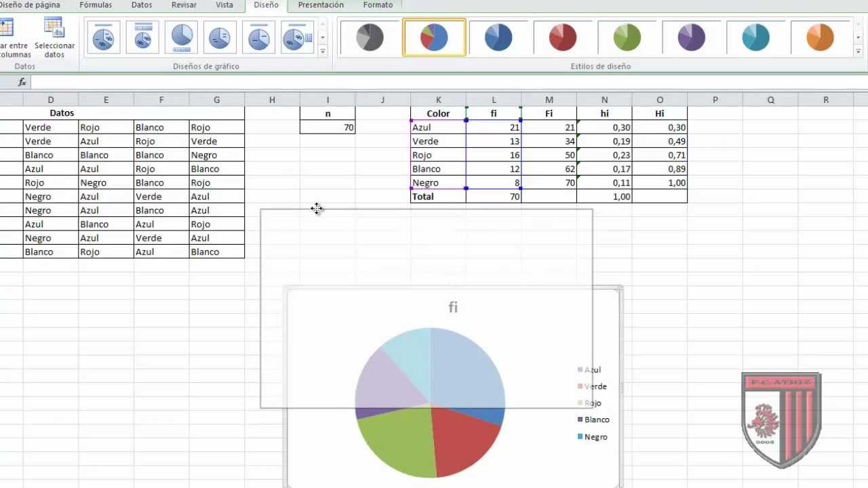This screenshot has height=488, width=868.
Task: Select column H header
Action: pyautogui.click(x=272, y=100)
